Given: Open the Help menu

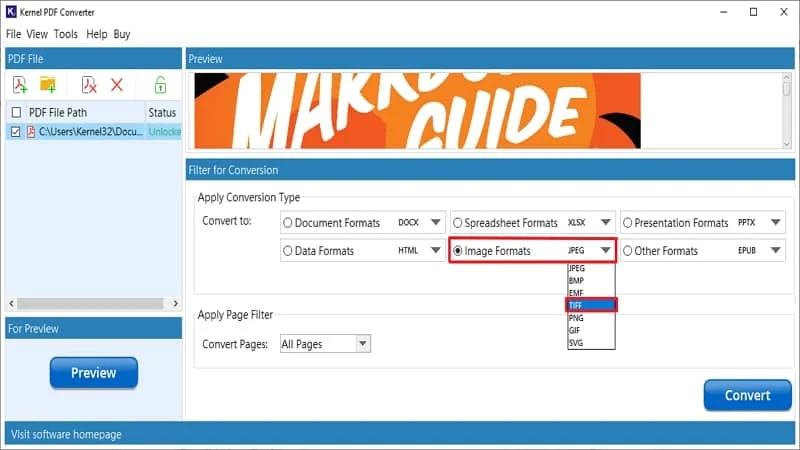Looking at the screenshot, I should tap(96, 34).
